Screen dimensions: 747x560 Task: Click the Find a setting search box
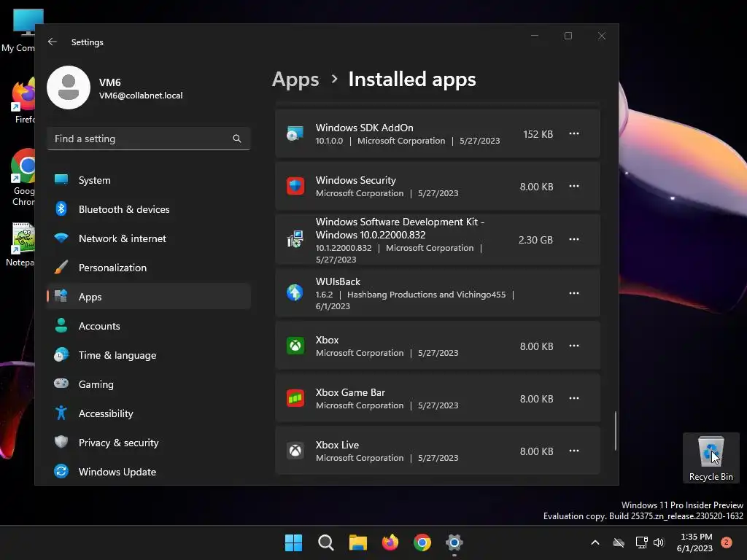click(x=149, y=139)
